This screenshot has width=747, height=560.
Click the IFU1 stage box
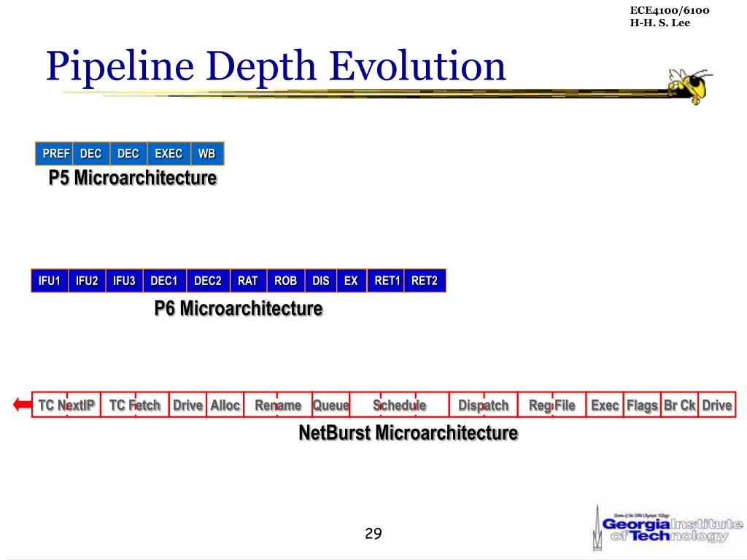pos(50,281)
